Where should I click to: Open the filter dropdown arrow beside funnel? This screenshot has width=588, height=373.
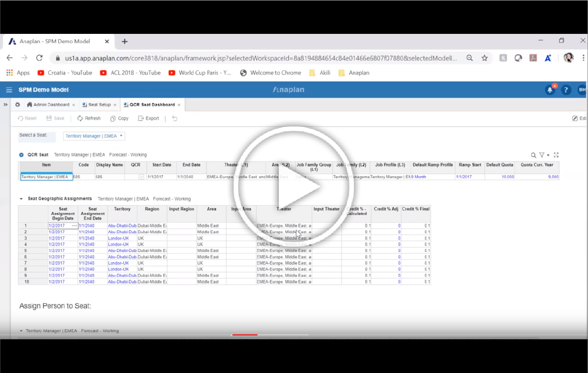coord(548,155)
